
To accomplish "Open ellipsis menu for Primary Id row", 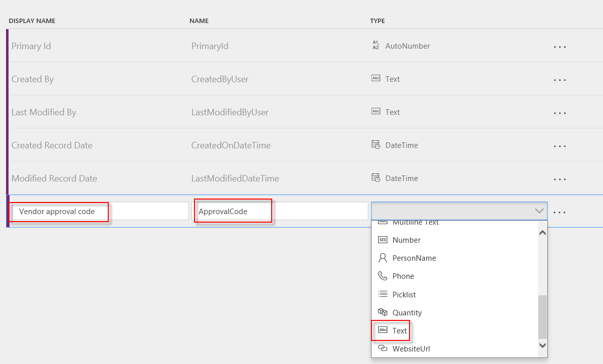I will tap(559, 47).
